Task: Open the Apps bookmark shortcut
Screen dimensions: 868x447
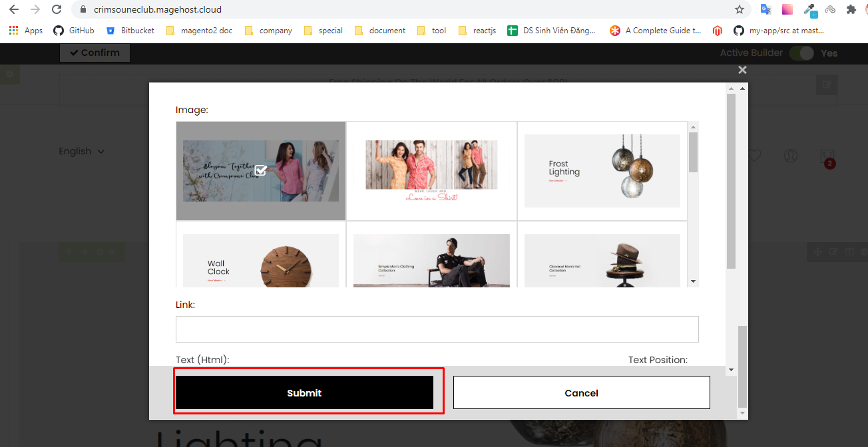Action: (x=26, y=31)
